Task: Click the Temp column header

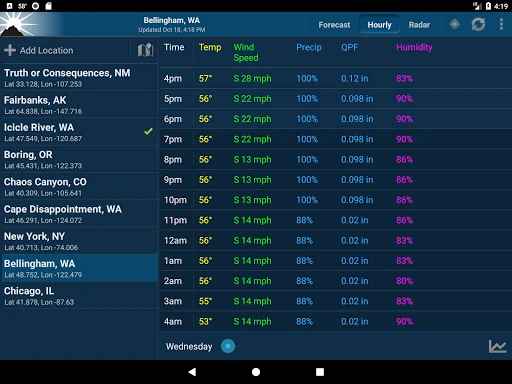Action: [x=210, y=47]
